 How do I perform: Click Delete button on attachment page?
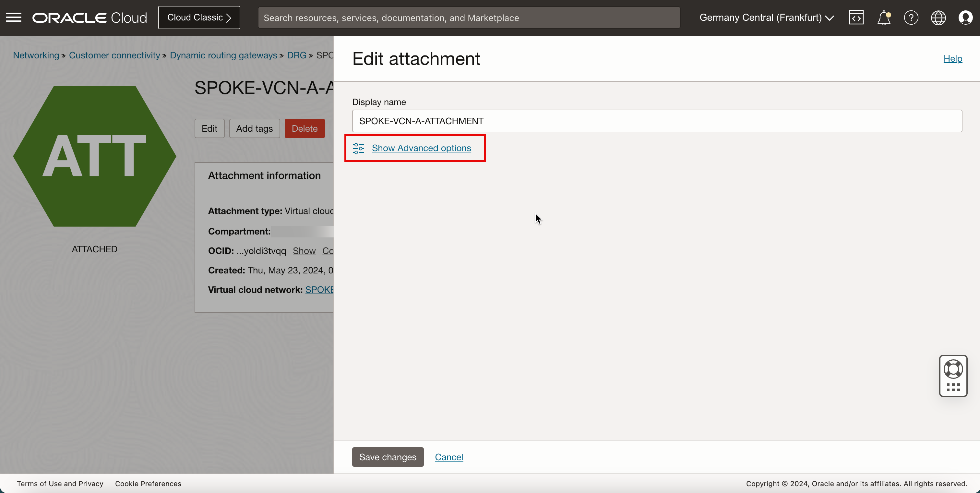304,129
